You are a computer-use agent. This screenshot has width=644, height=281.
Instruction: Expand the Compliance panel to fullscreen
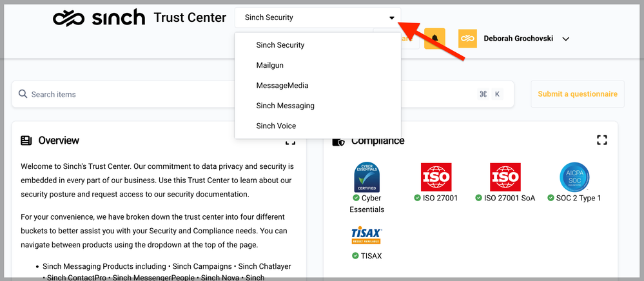tap(601, 140)
